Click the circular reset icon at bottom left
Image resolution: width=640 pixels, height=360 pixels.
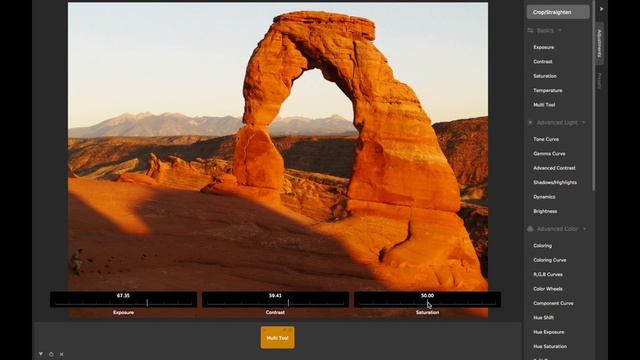pos(51,354)
